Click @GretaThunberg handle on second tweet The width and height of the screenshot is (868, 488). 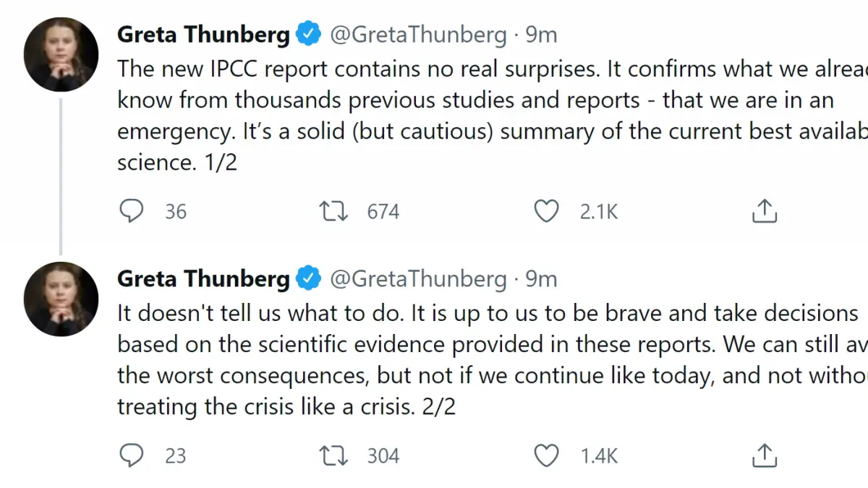tap(418, 278)
